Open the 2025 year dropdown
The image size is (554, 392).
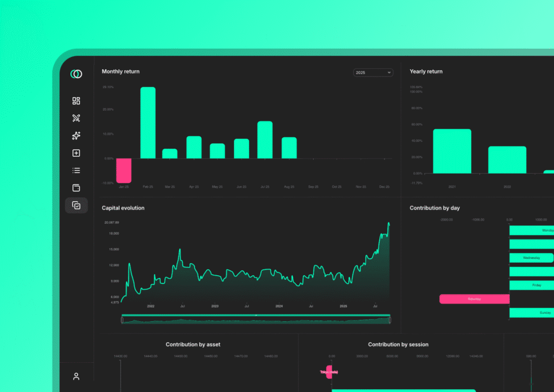[x=373, y=72]
